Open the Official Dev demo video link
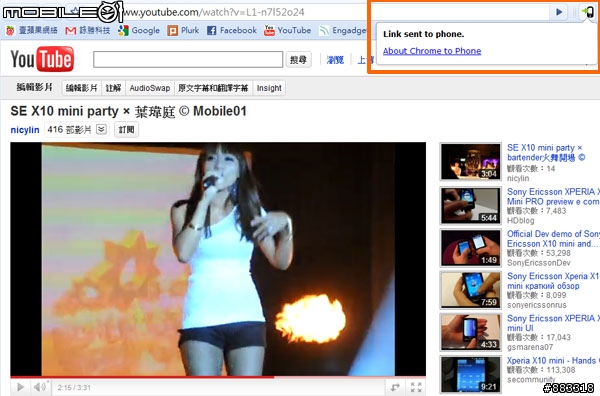Viewport: 600px width, 396px height. (x=553, y=238)
